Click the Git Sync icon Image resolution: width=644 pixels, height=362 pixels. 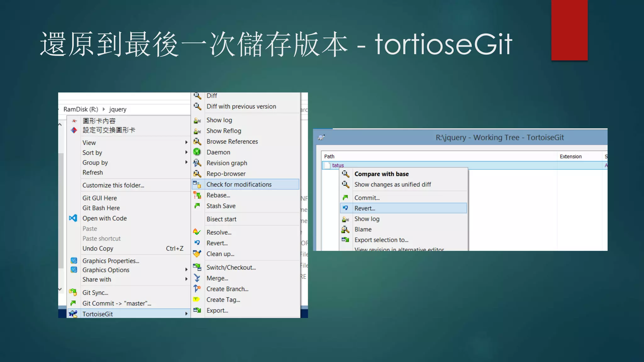[73, 293]
